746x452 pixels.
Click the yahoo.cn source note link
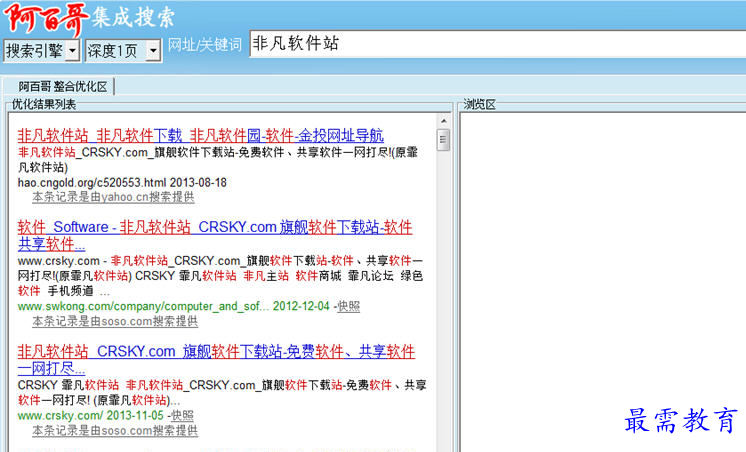(113, 197)
